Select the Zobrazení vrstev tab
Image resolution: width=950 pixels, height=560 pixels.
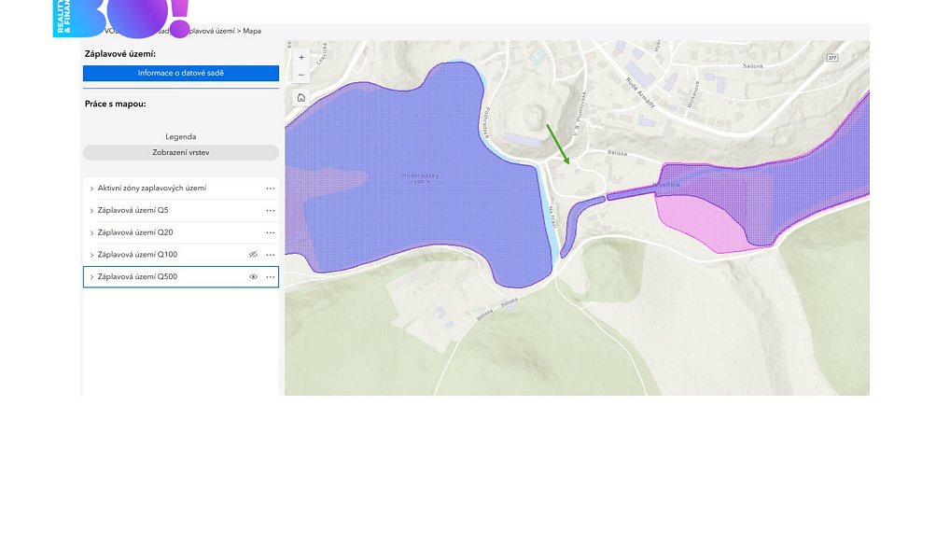click(x=180, y=153)
